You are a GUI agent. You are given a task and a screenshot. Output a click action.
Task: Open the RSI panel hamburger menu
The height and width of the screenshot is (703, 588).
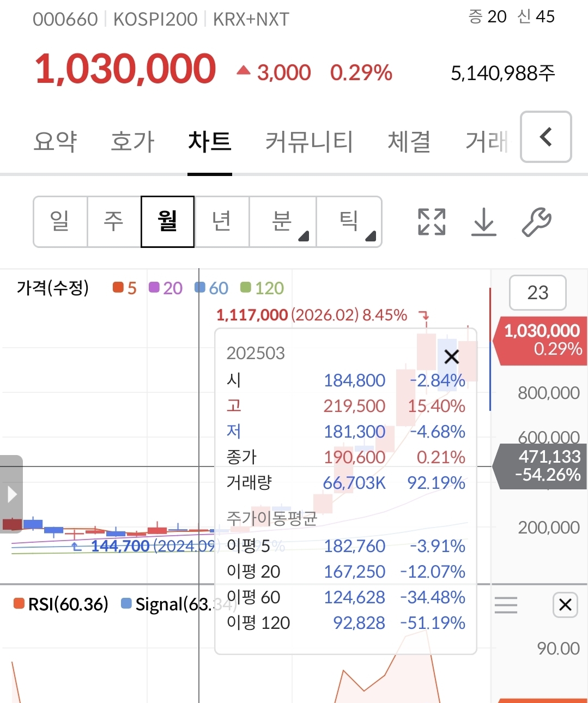(x=506, y=604)
